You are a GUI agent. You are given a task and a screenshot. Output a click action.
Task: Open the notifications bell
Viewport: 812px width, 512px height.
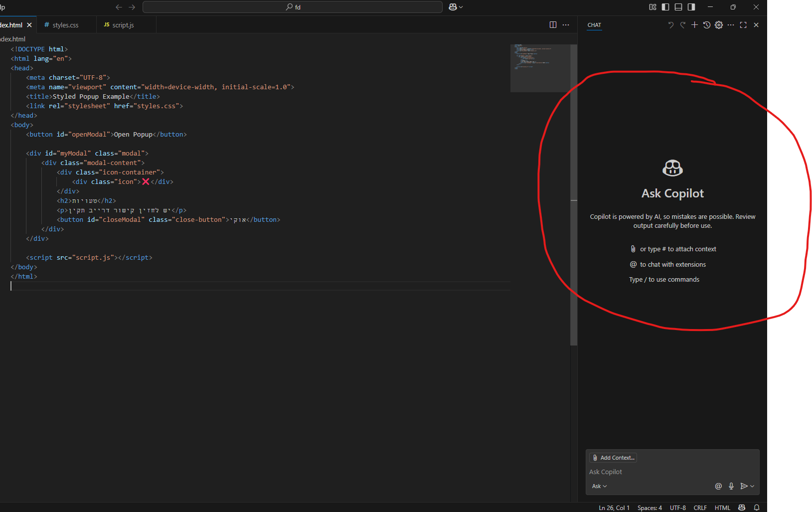pyautogui.click(x=757, y=508)
